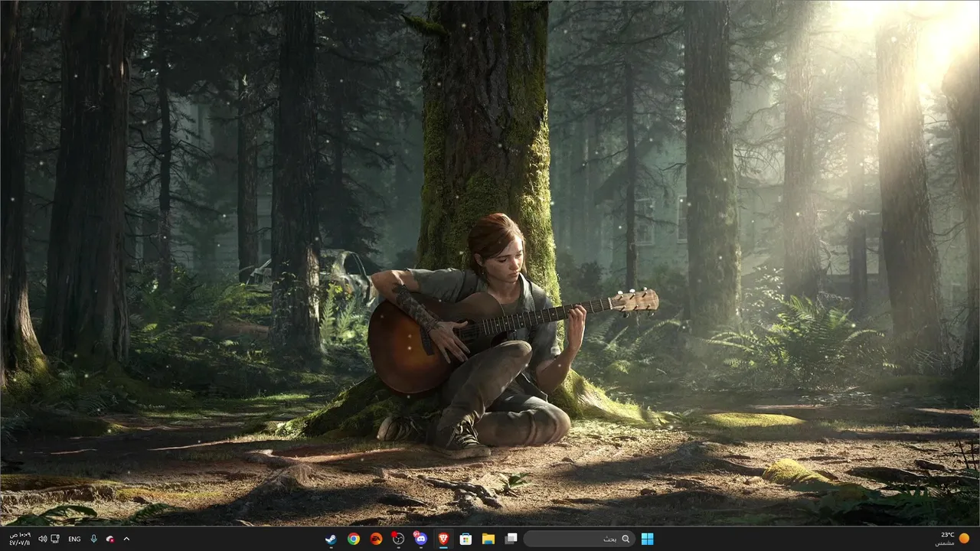Launch Google Chrome from the taskbar

353,539
